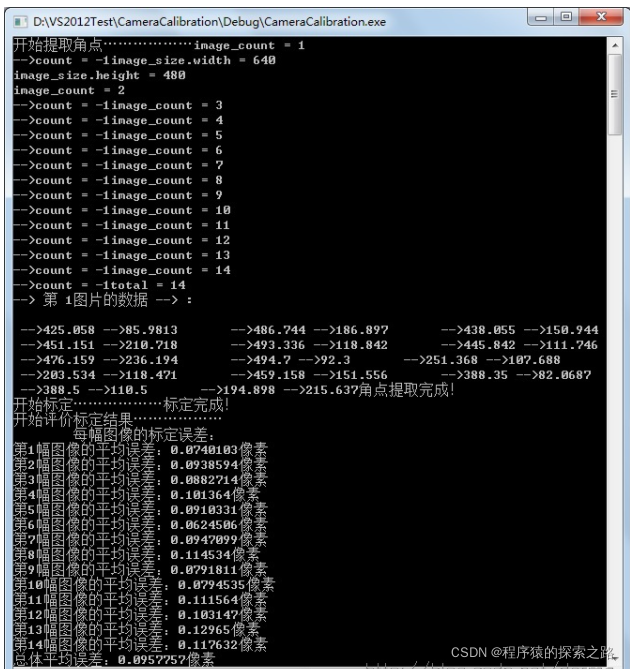Image resolution: width=630 pixels, height=669 pixels.
Task: Click the title bar path text
Action: tap(209, 22)
